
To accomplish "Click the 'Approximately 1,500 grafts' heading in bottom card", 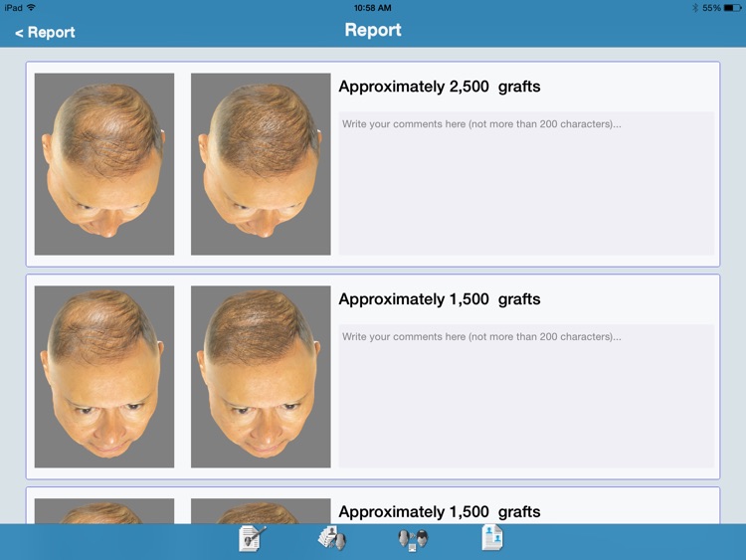I will [439, 512].
